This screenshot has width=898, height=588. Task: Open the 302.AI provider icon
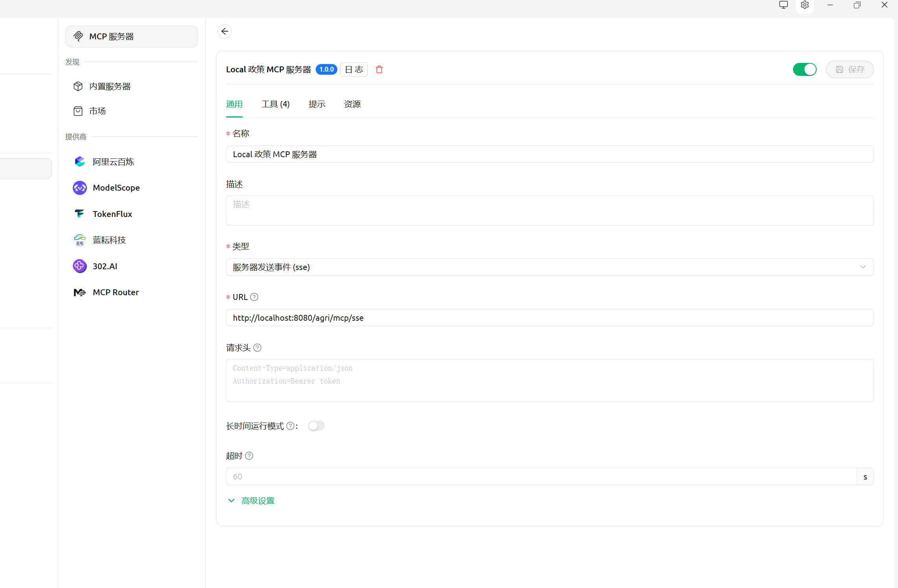click(x=80, y=266)
